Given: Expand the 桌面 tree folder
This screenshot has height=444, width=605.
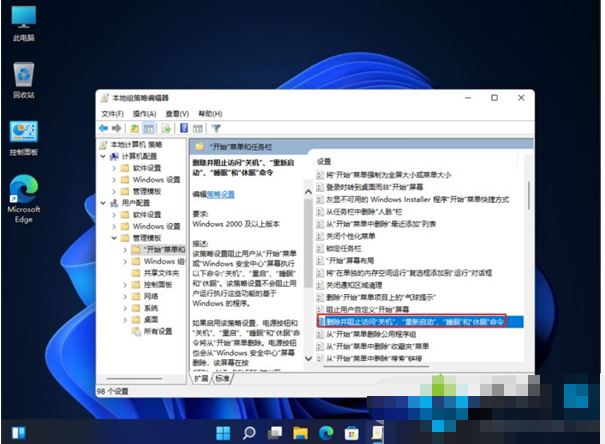Looking at the screenshot, I should click(125, 320).
